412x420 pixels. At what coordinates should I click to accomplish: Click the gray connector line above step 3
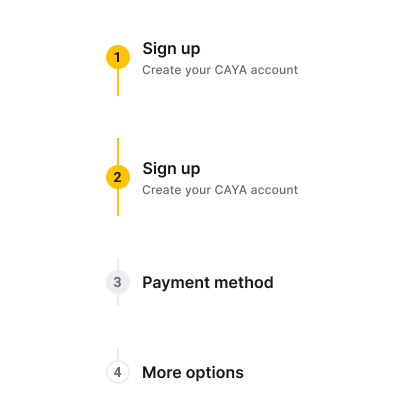coord(118,264)
